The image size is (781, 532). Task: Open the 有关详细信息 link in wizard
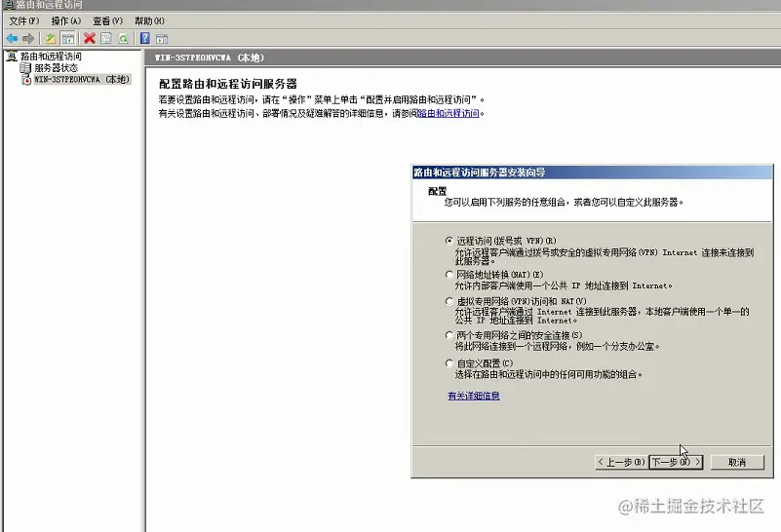coord(474,396)
